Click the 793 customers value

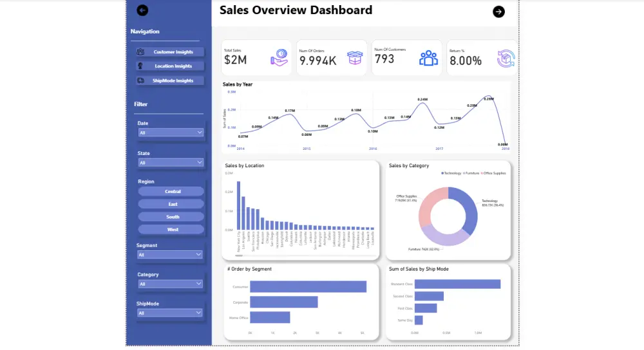pos(384,59)
